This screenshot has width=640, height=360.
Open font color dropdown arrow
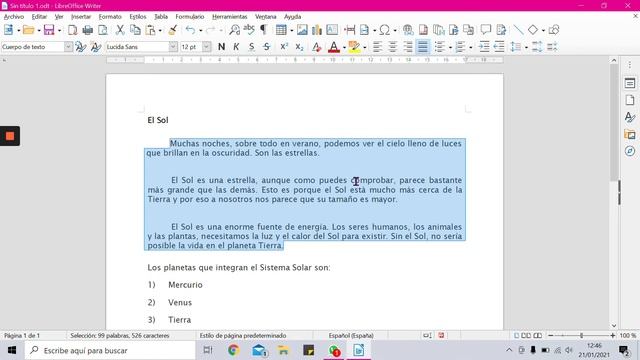coord(344,47)
